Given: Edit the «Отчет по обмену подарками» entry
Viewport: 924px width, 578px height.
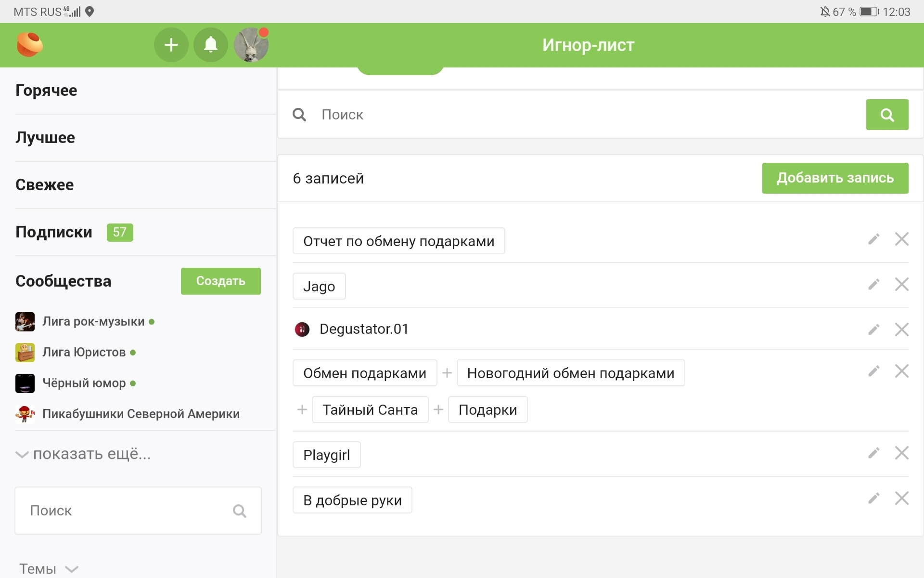Looking at the screenshot, I should tap(873, 239).
